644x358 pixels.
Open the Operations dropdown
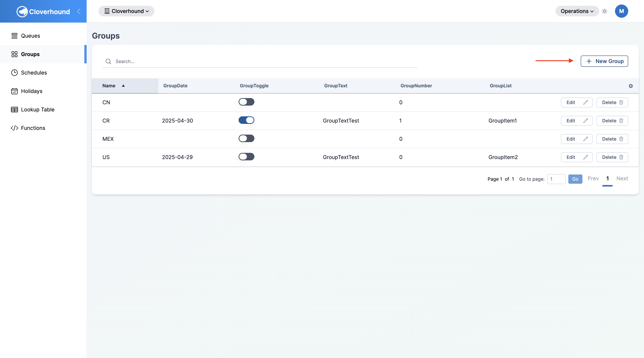[577, 11]
